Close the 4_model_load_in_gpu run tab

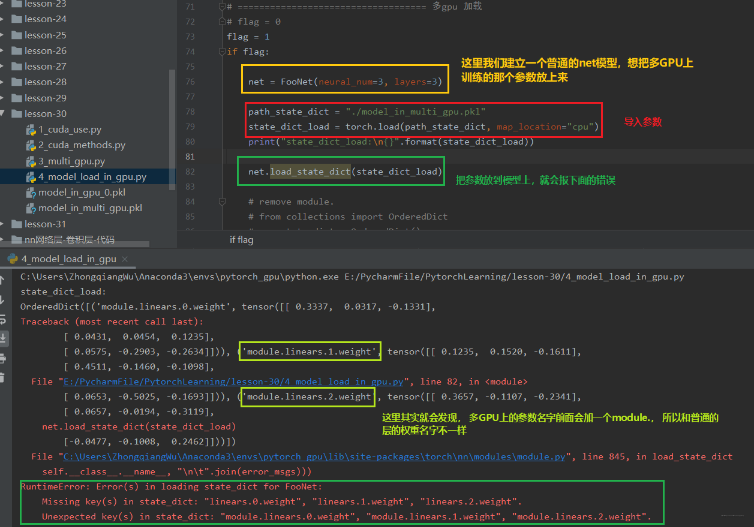pyautogui.click(x=125, y=259)
